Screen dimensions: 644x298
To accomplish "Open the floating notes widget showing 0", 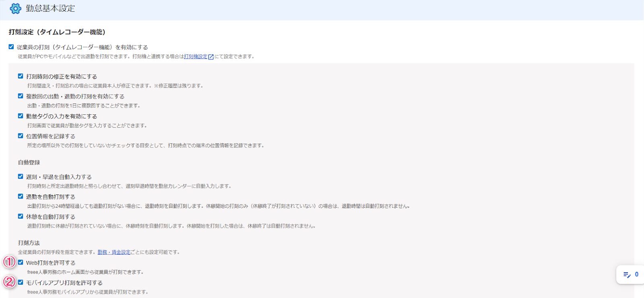I will pyautogui.click(x=630, y=275).
